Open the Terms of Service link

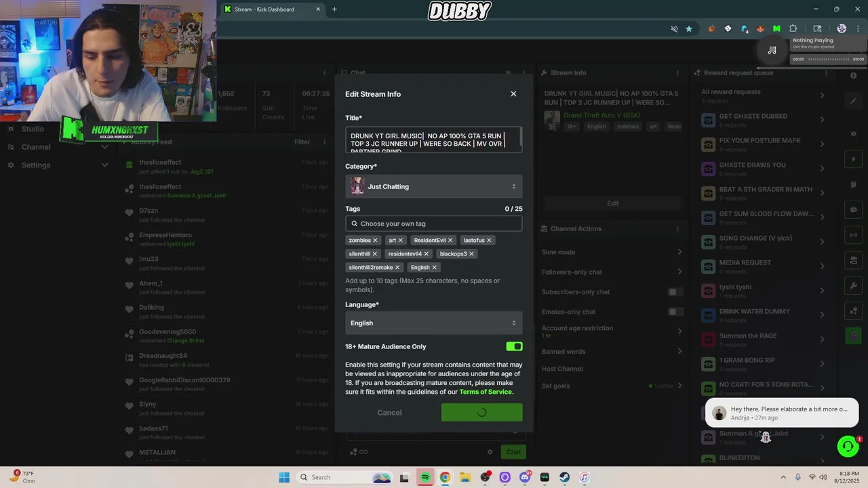click(x=486, y=392)
